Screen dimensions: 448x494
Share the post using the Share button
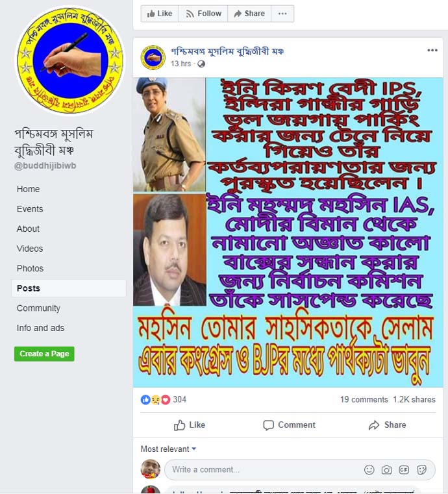click(x=387, y=425)
